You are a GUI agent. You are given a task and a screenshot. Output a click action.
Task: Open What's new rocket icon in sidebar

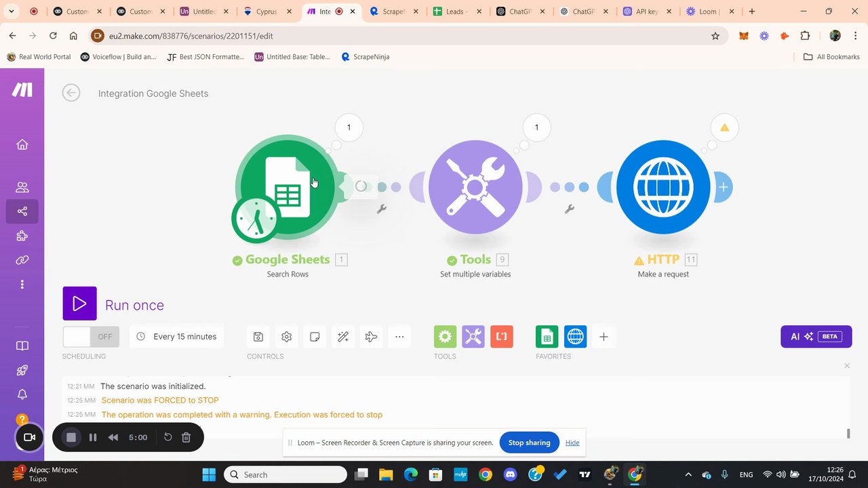[x=22, y=370]
